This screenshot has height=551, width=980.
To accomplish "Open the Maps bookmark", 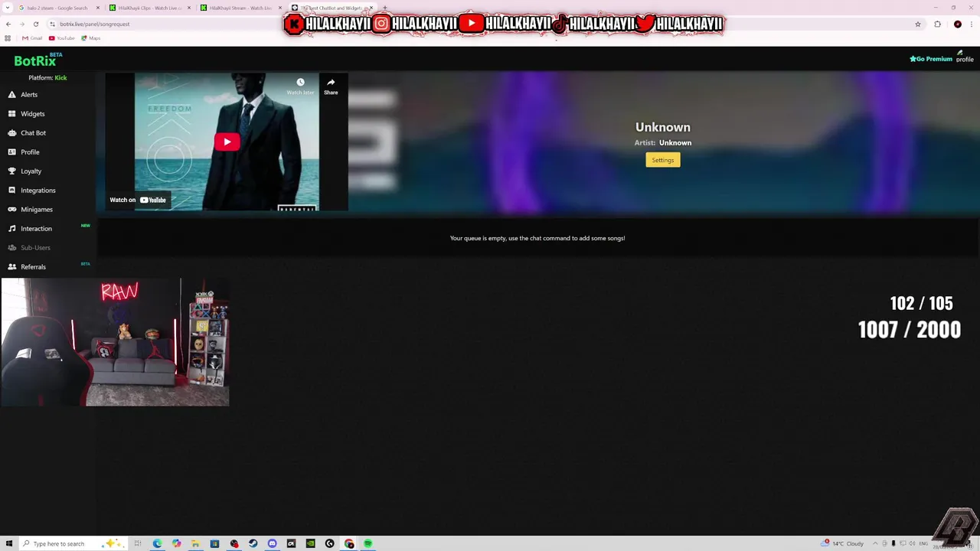I will click(91, 37).
